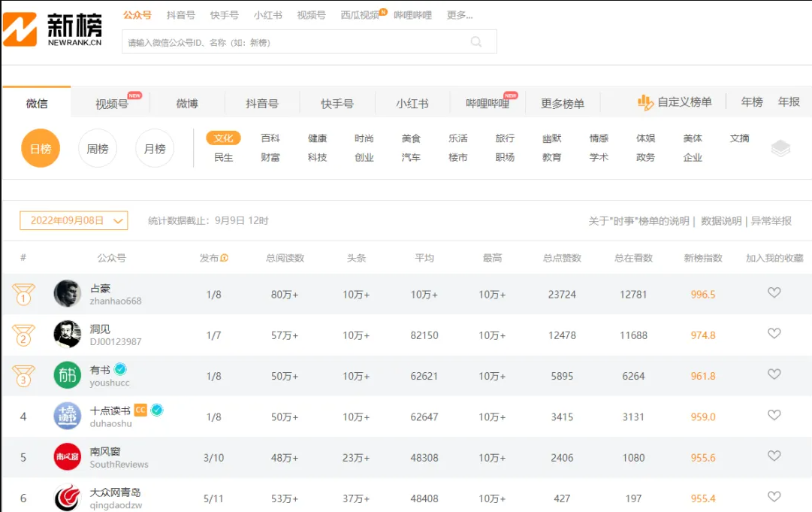The width and height of the screenshot is (812, 512).
Task: Switch to the 微博 tab
Action: tap(187, 103)
